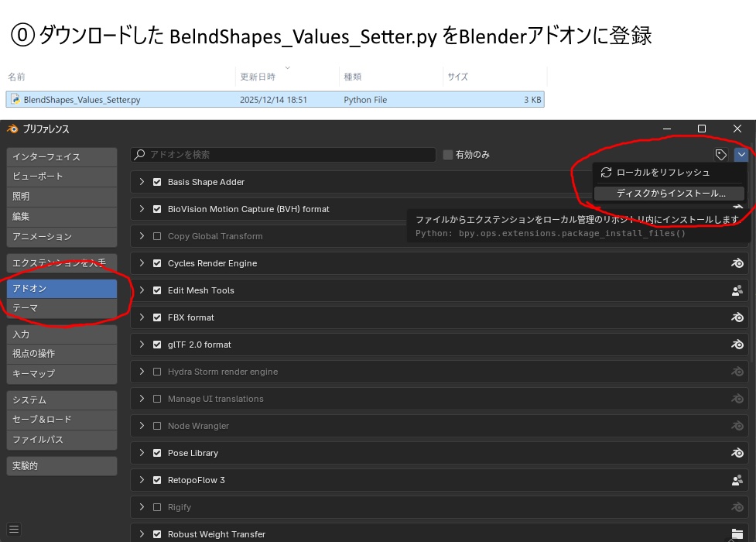The width and height of the screenshot is (756, 542).
Task: Click the Blender icon beside glTF 2.0 format
Action: pos(737,345)
